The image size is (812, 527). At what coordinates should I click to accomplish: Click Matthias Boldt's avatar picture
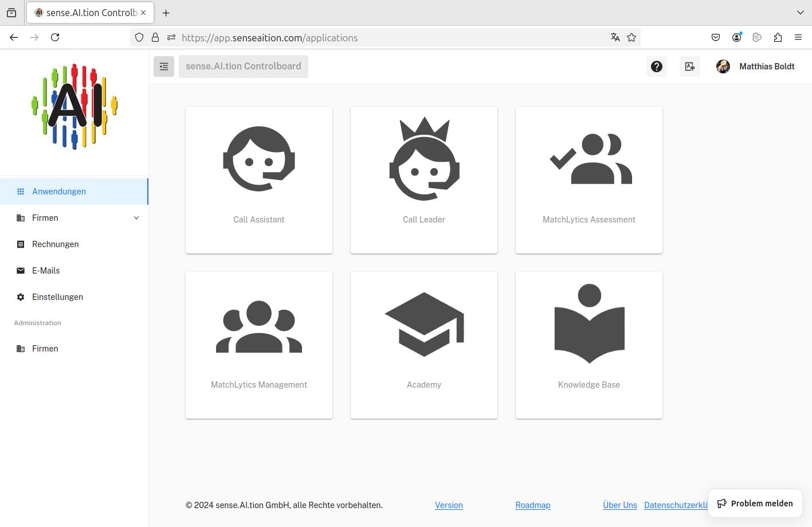point(723,67)
